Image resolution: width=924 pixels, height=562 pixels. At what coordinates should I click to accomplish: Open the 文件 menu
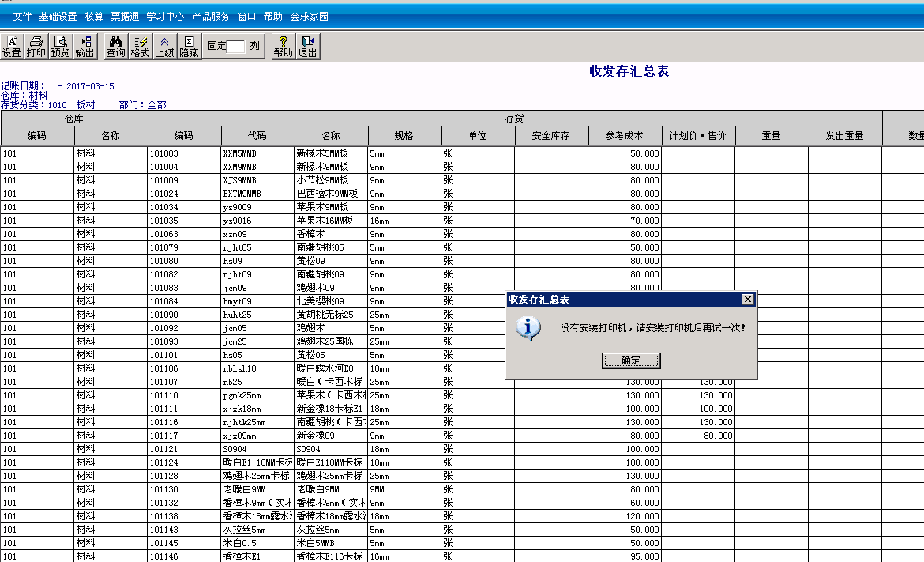pos(23,15)
